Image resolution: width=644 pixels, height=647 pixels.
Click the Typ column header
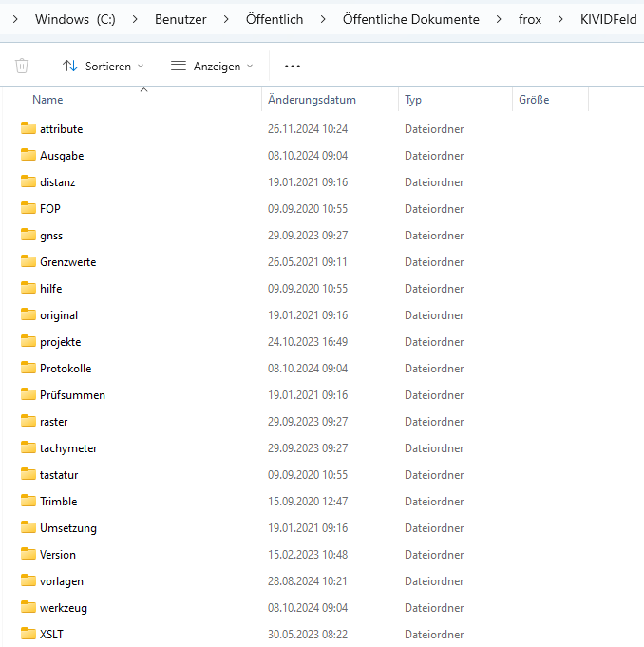413,100
